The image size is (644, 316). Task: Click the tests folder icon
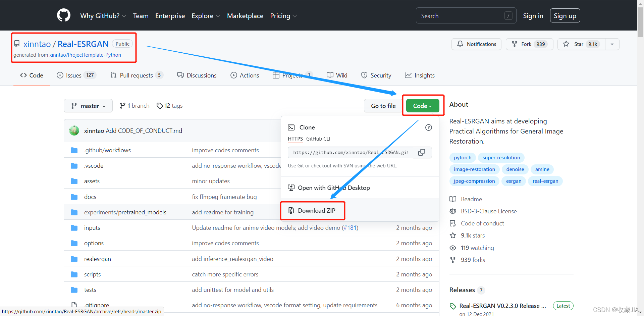pyautogui.click(x=74, y=290)
